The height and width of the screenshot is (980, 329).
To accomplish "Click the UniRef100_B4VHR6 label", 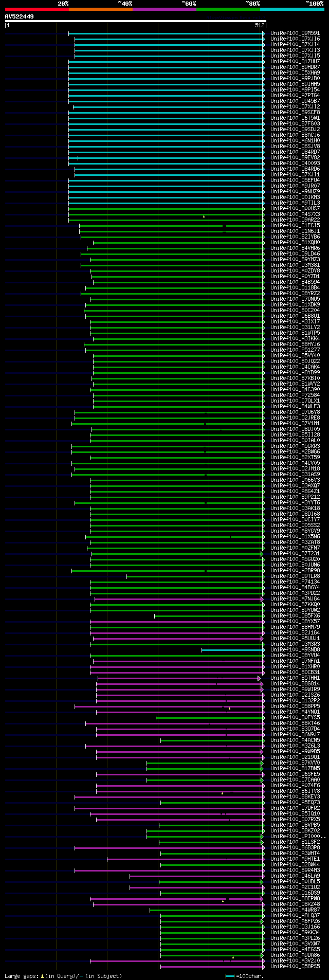I will 295,248.
